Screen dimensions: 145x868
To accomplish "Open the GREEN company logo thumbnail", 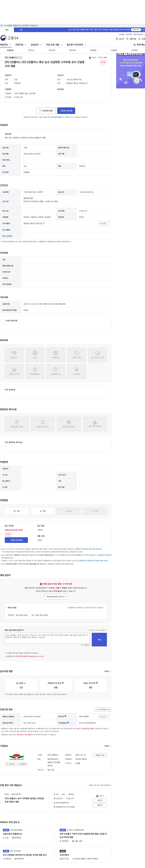I will tap(16, 757).
